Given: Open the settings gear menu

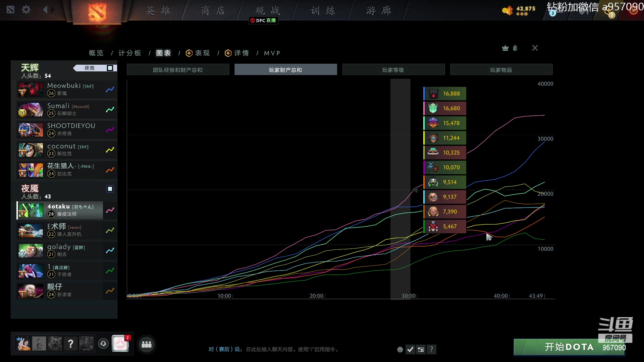Looking at the screenshot, I should pyautogui.click(x=26, y=9).
